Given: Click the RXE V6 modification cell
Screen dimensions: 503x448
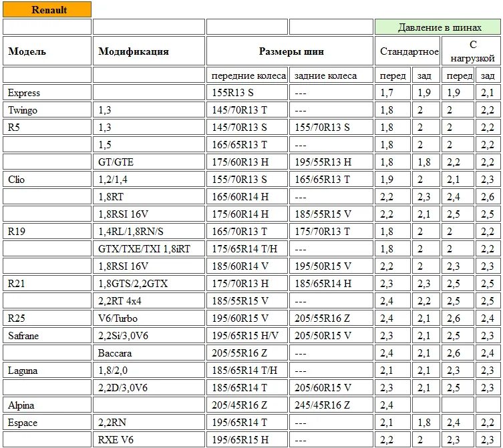Looking at the screenshot, I should (148, 439).
